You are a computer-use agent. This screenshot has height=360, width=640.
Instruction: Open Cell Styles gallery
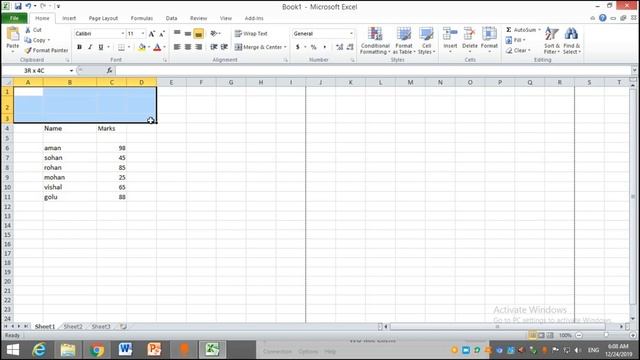[427, 40]
